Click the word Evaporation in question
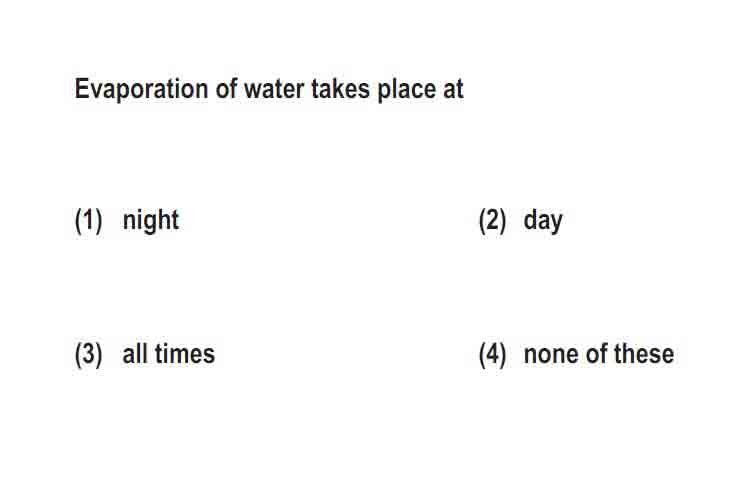 (141, 89)
